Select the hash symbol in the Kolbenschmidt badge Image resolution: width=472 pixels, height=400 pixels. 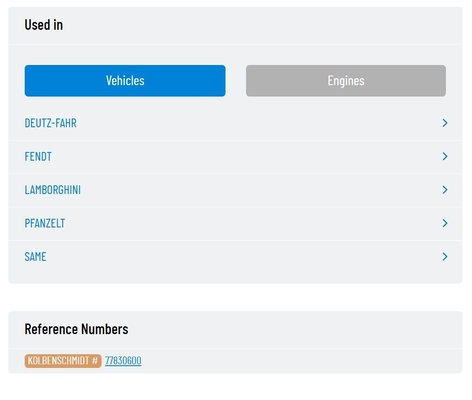click(x=95, y=361)
